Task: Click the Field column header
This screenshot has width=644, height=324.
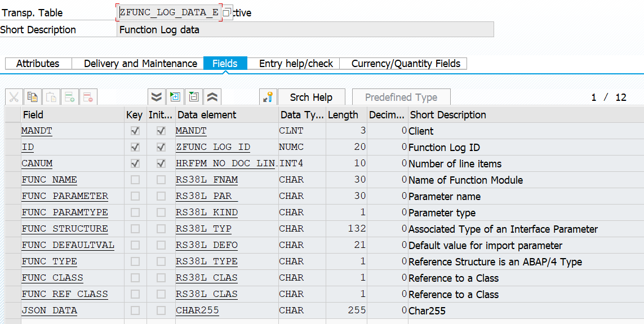Action: [72, 114]
